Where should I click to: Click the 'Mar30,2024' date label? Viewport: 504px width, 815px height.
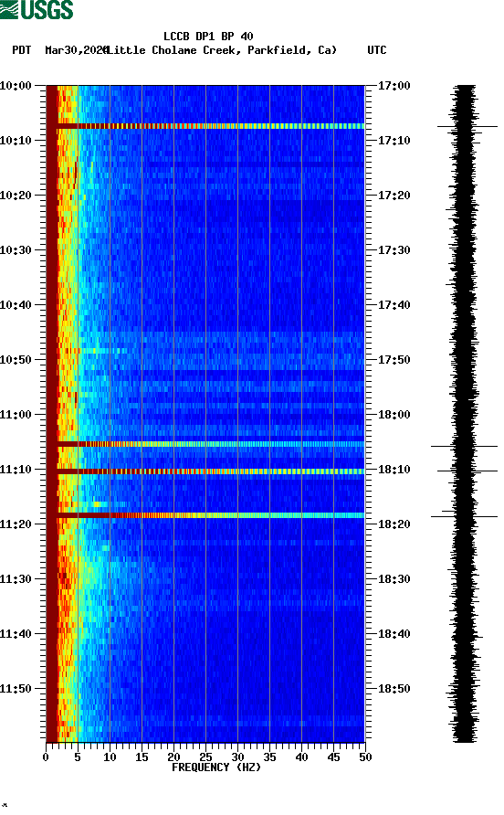click(76, 50)
